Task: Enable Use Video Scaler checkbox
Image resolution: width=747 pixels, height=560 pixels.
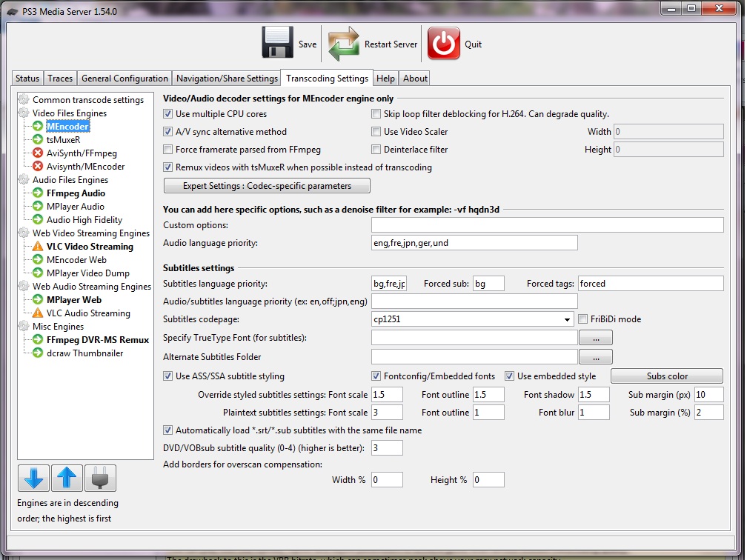Action: [x=376, y=131]
